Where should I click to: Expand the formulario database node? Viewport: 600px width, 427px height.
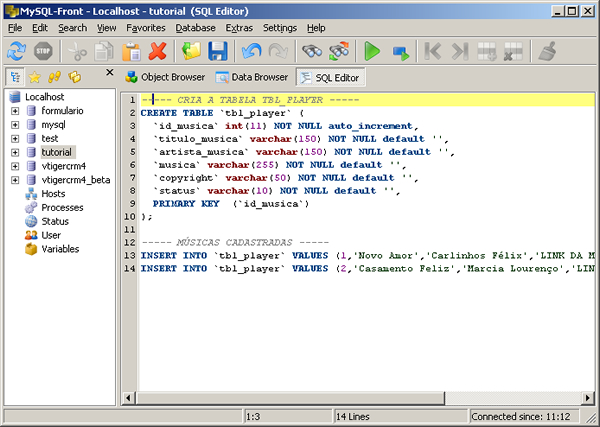(x=15, y=111)
